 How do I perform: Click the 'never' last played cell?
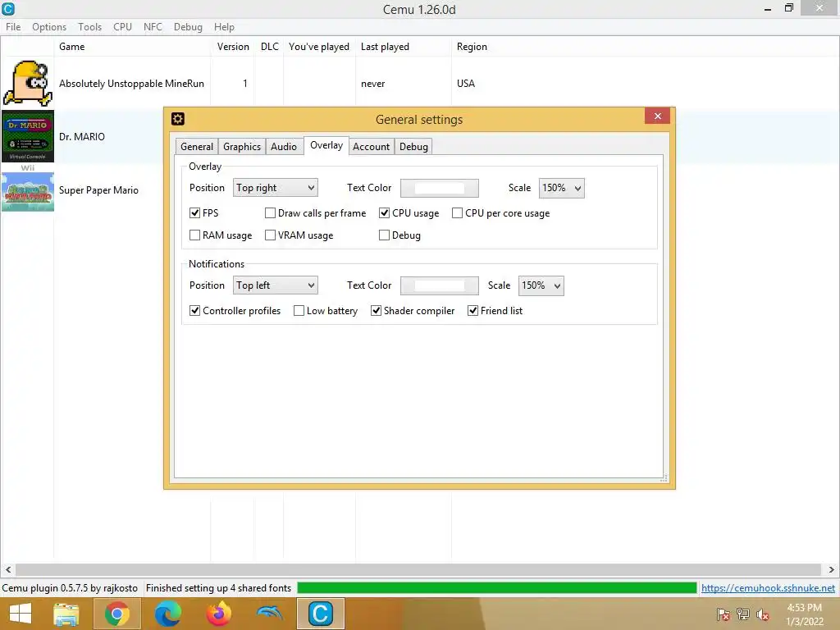(373, 84)
